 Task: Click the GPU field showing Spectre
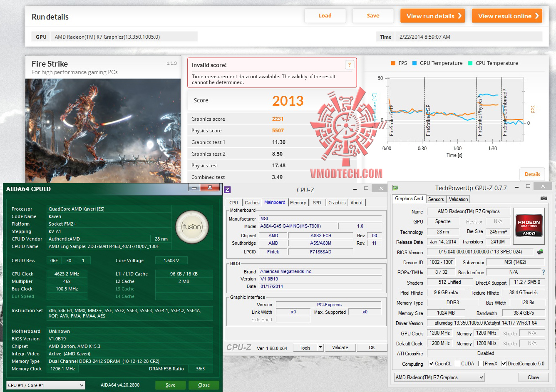pos(443,221)
